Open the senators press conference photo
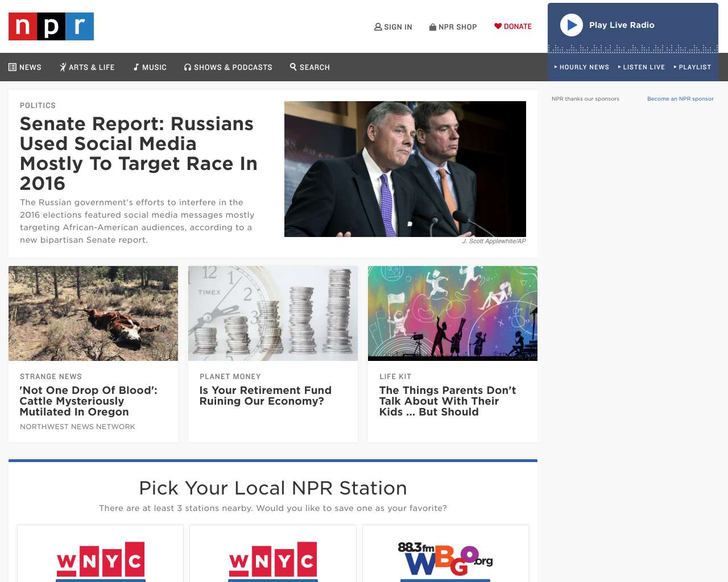This screenshot has width=728, height=582. coord(405,169)
